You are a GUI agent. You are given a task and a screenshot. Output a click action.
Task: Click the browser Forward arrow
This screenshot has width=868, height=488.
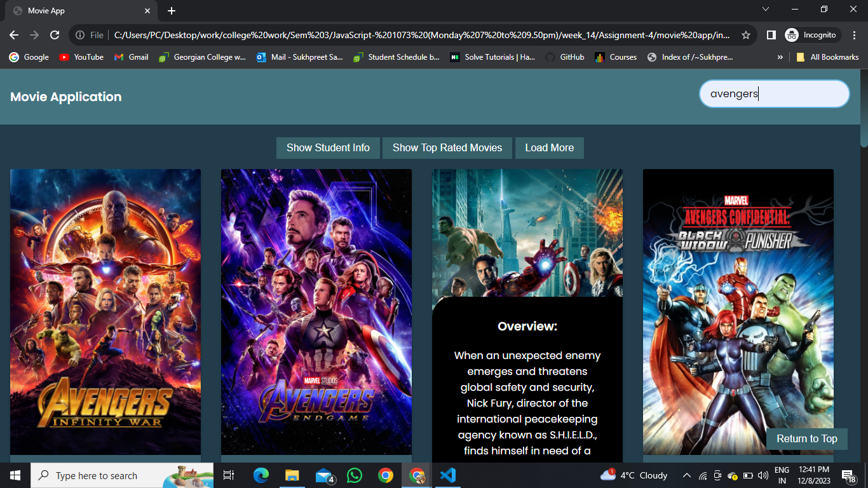click(34, 35)
